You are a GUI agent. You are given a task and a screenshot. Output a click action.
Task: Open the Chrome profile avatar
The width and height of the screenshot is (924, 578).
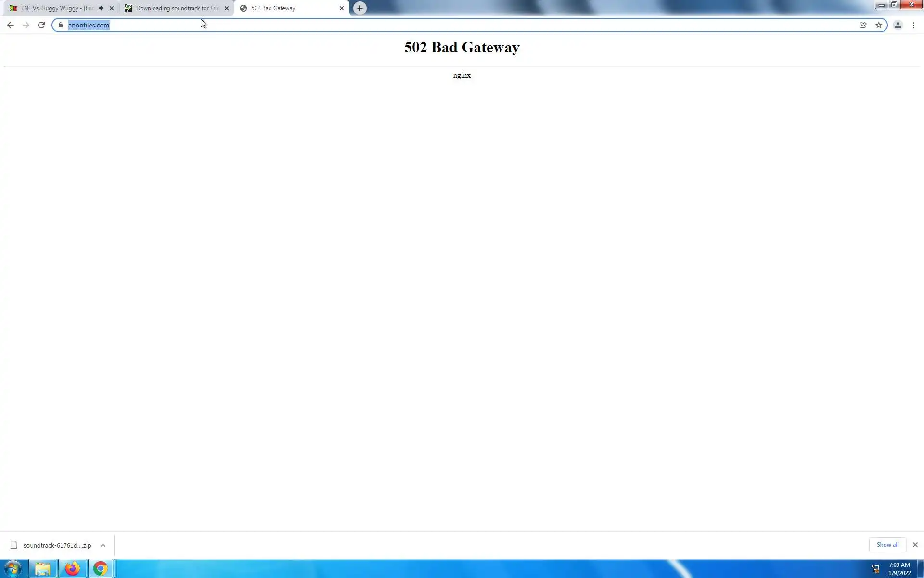(898, 25)
